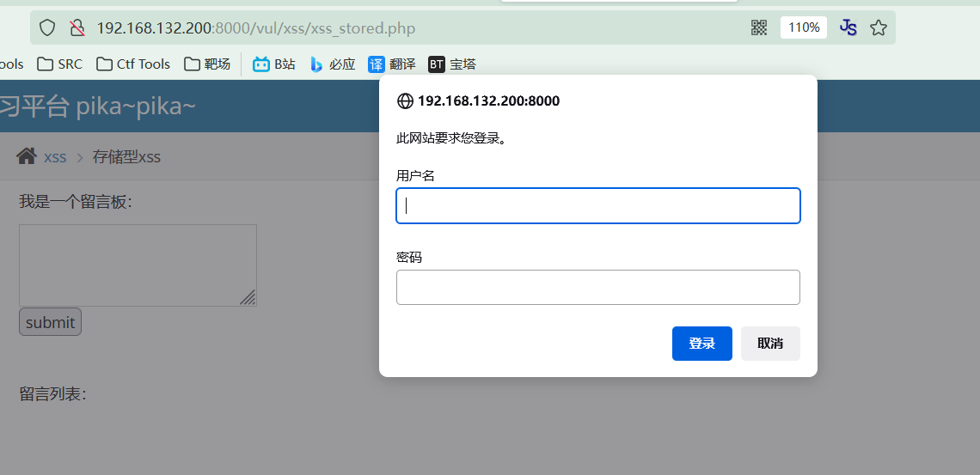Screen dimensions: 980x475
Task: Click the 登录 sign-in button
Action: tap(701, 344)
